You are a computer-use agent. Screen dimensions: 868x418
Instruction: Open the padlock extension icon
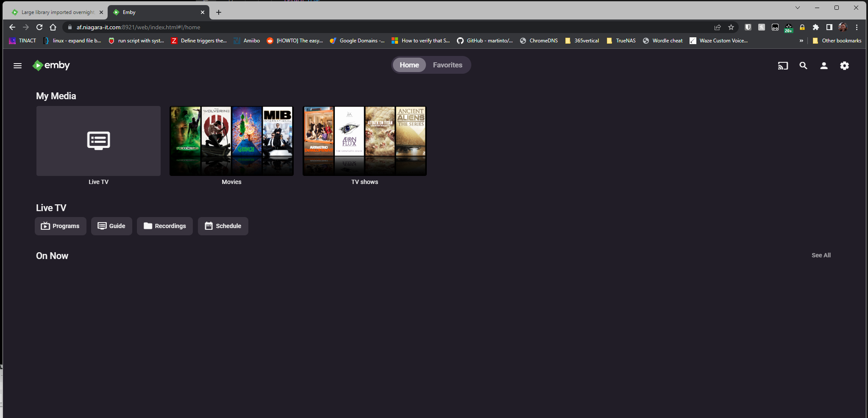[x=802, y=27]
